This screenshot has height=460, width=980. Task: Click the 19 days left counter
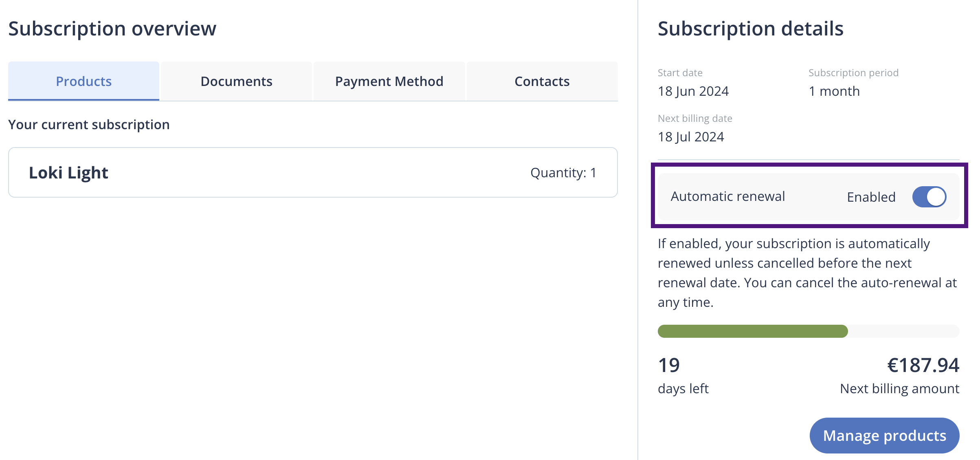(x=669, y=365)
